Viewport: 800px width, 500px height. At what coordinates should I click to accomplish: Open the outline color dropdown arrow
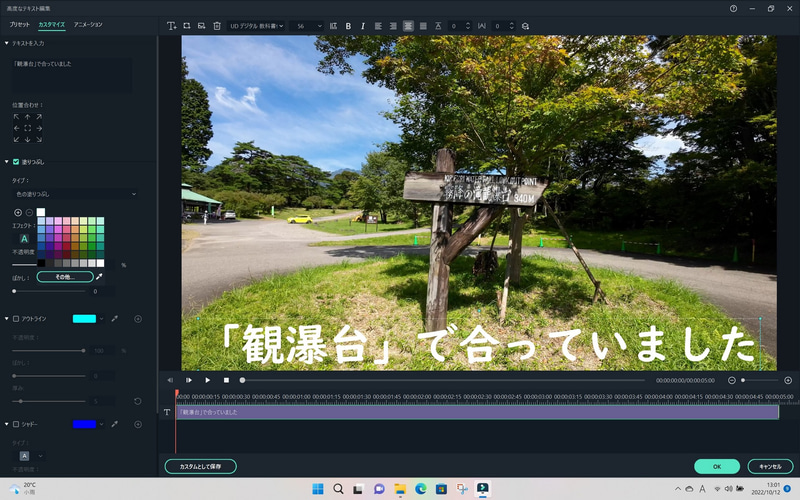click(x=102, y=319)
